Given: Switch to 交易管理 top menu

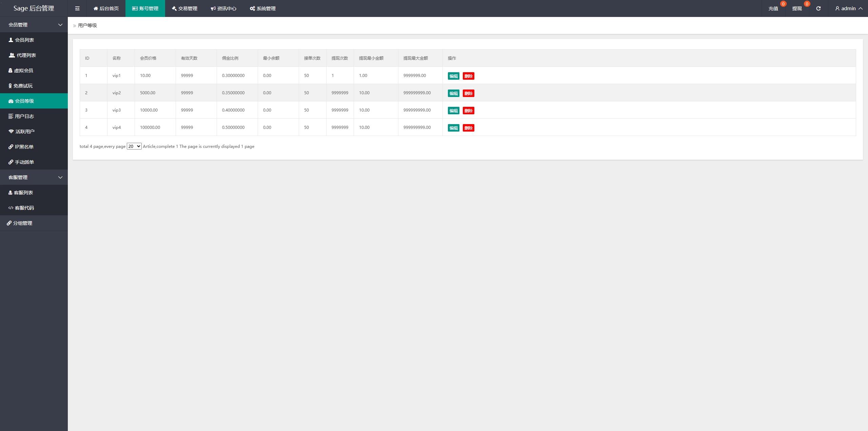Looking at the screenshot, I should pyautogui.click(x=184, y=8).
